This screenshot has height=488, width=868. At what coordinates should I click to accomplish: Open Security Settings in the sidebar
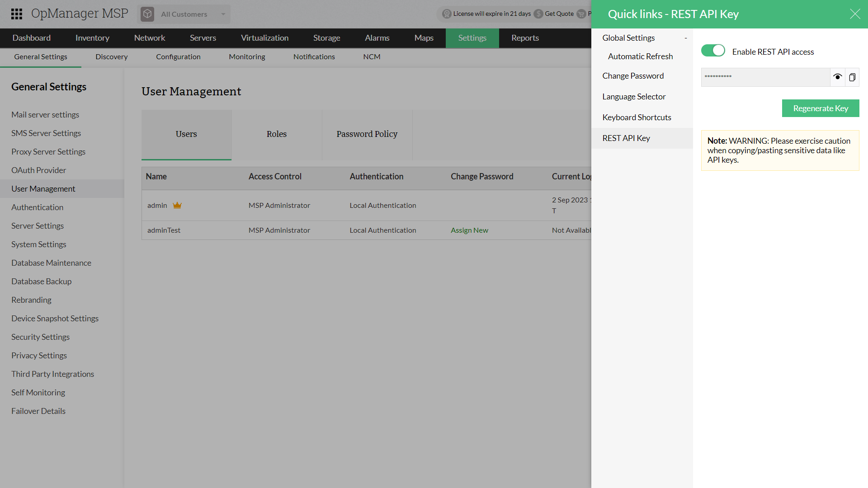click(40, 337)
